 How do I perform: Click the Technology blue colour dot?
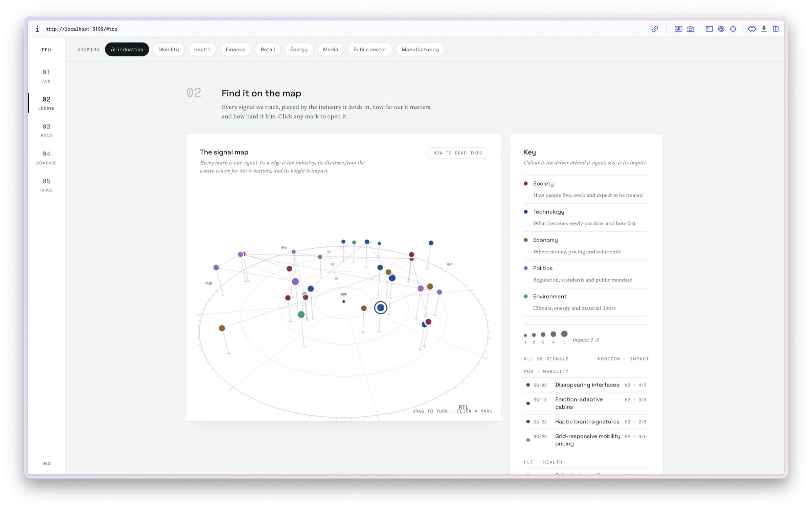[x=526, y=212]
